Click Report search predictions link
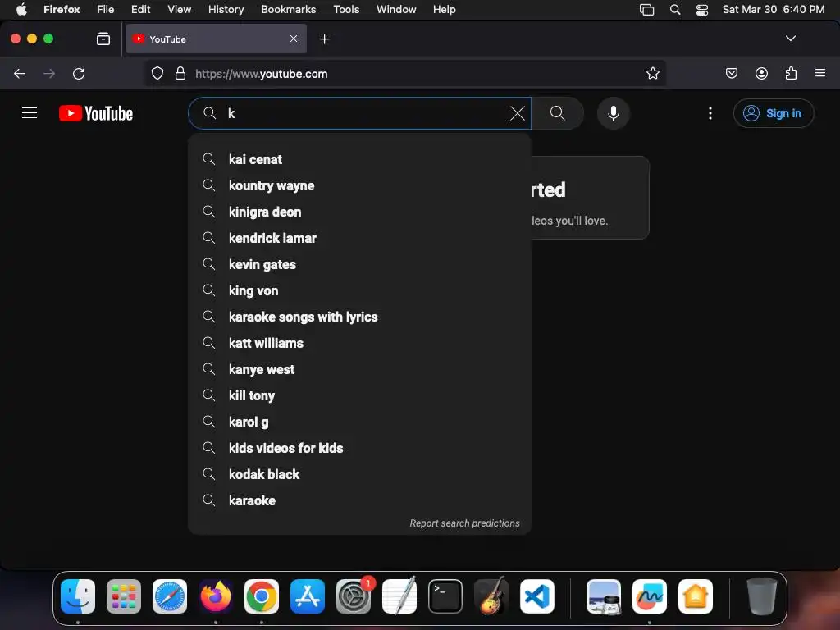Image resolution: width=840 pixels, height=630 pixels. tap(464, 523)
